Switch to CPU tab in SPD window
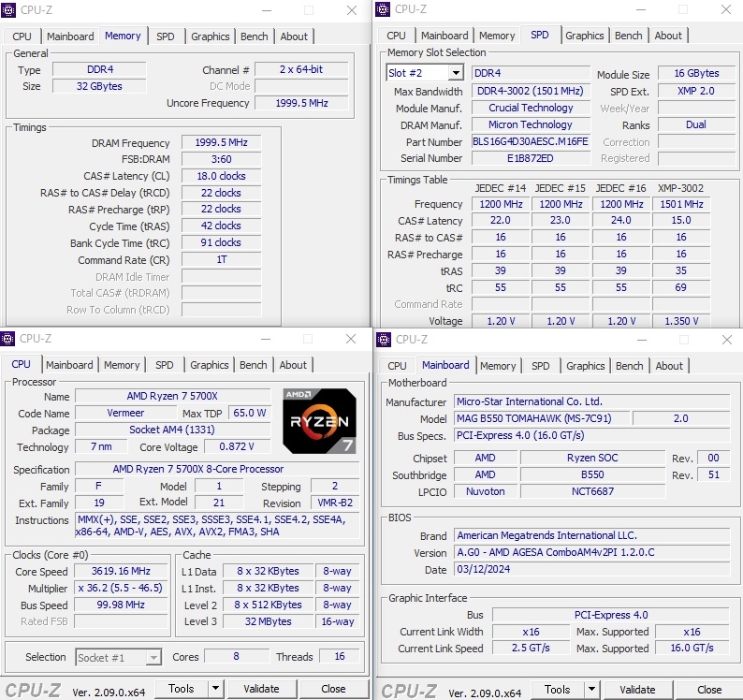 [x=396, y=36]
